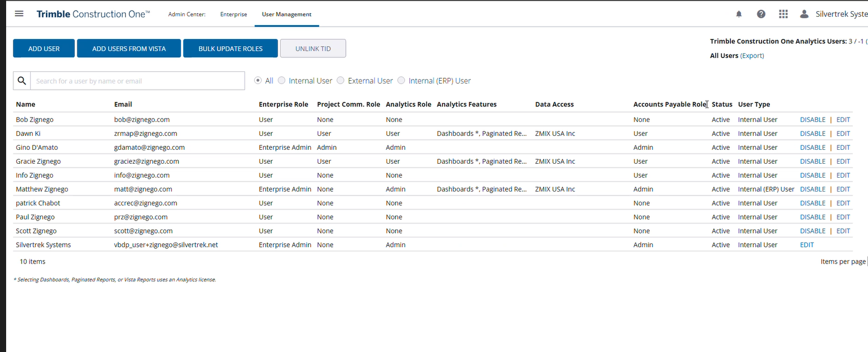Select the Internal User radio filter
This screenshot has height=352, width=868.
tap(281, 81)
